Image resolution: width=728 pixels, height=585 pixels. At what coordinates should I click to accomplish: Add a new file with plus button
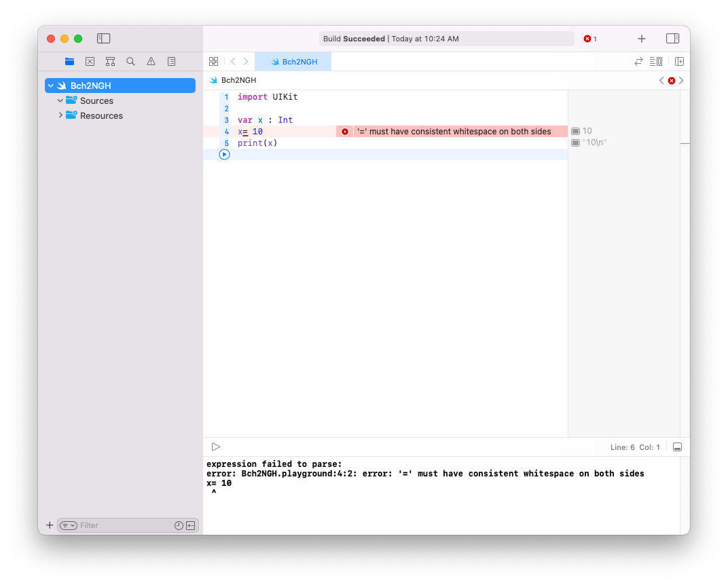[x=50, y=525]
